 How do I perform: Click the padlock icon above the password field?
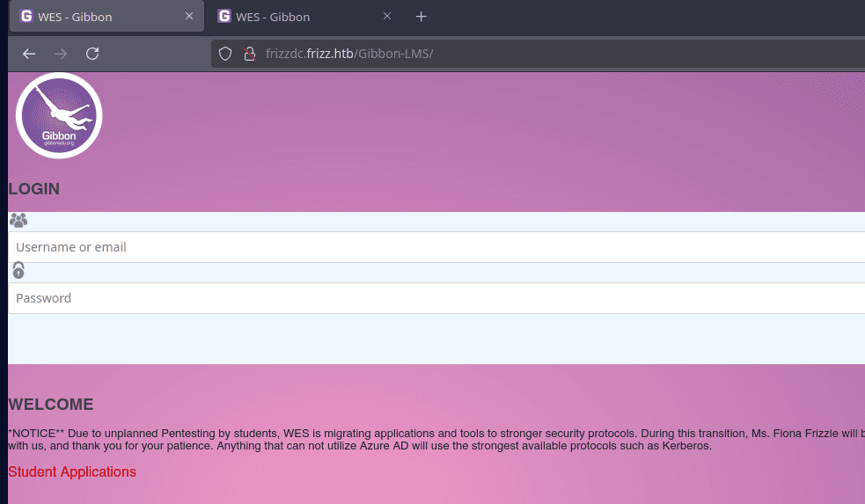(x=18, y=271)
